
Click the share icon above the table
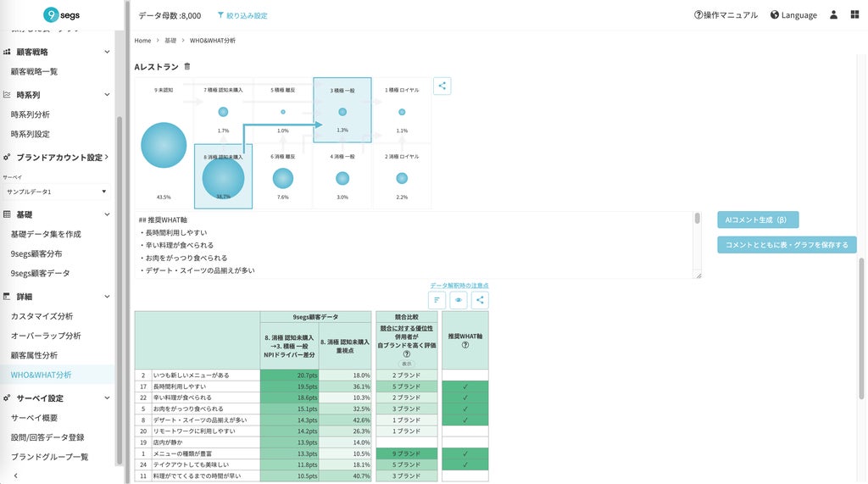pyautogui.click(x=480, y=300)
